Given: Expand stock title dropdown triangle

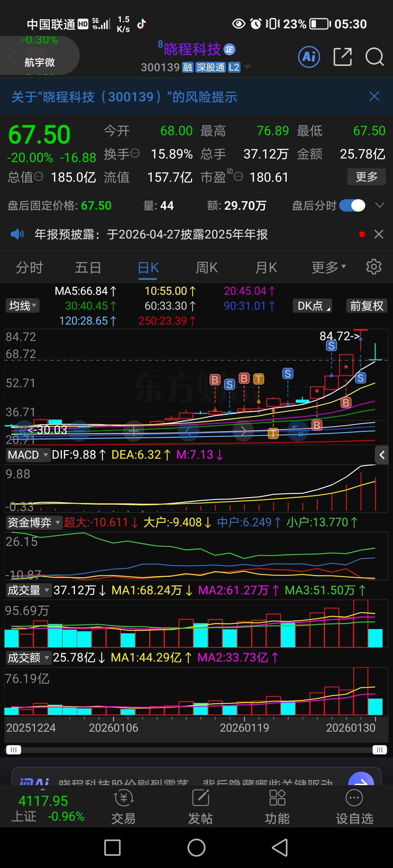Looking at the screenshot, I should pos(247,67).
